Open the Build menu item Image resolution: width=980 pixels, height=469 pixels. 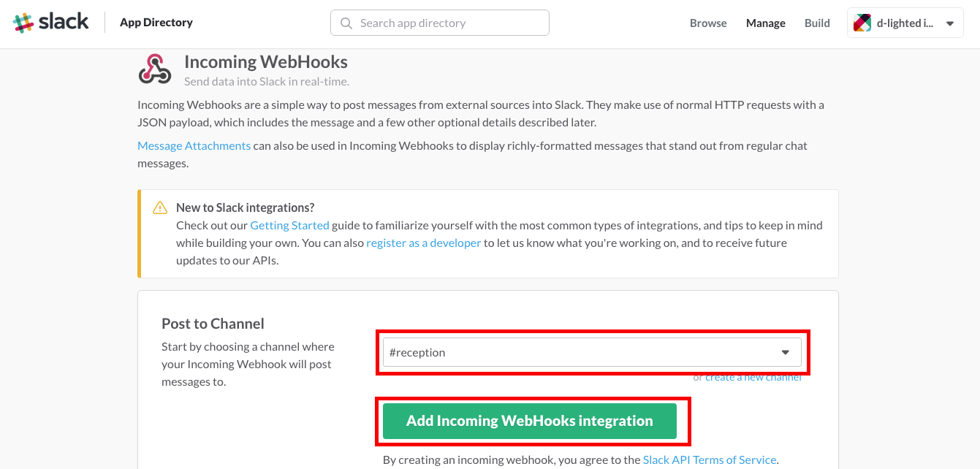pyautogui.click(x=817, y=23)
